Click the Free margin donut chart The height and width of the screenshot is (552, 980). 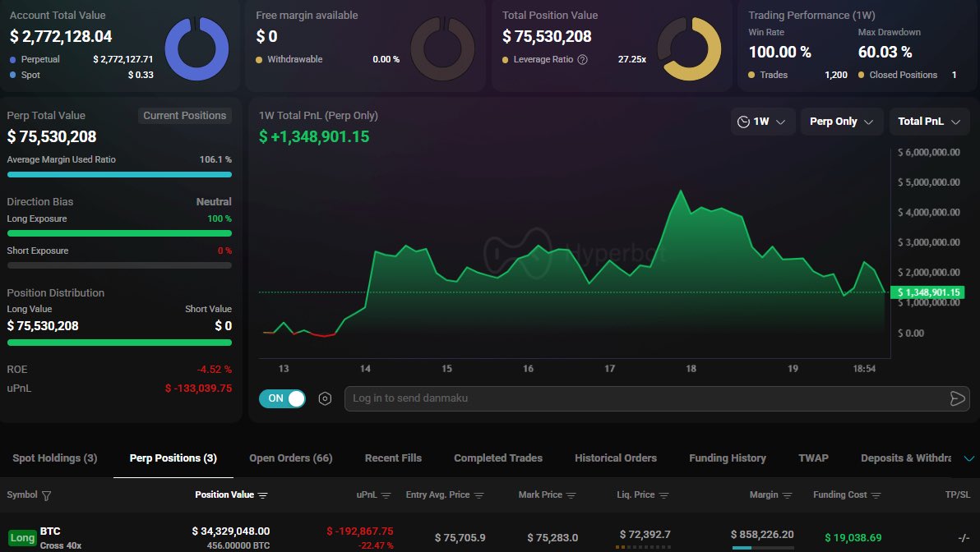[442, 48]
